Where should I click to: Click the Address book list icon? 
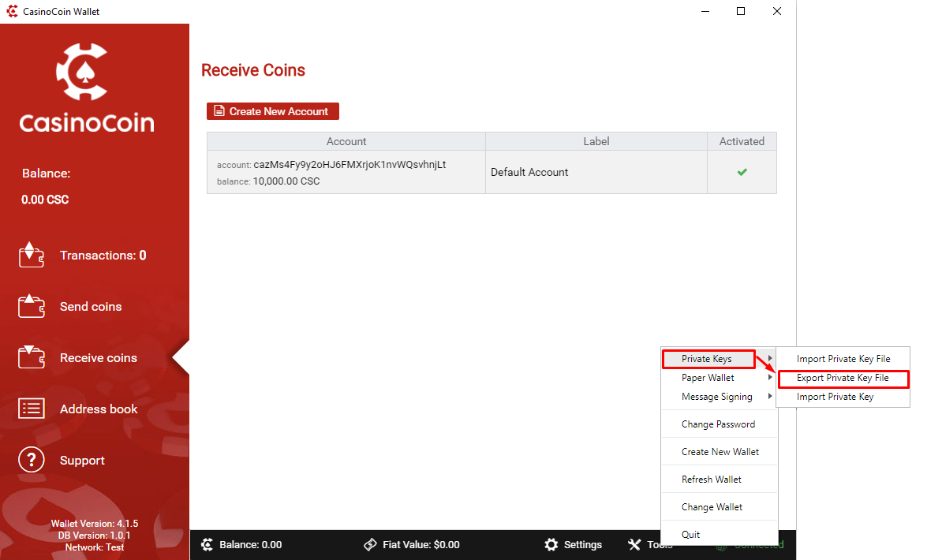click(x=32, y=409)
